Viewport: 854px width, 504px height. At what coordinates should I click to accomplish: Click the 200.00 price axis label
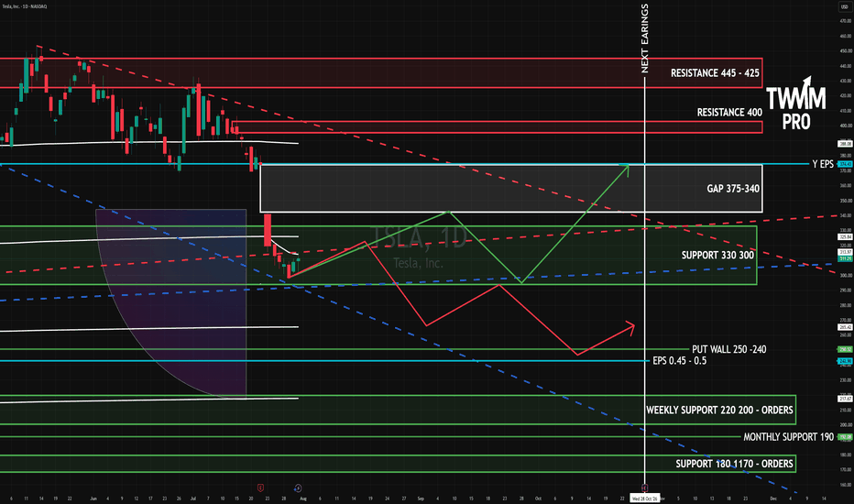[x=846, y=424]
